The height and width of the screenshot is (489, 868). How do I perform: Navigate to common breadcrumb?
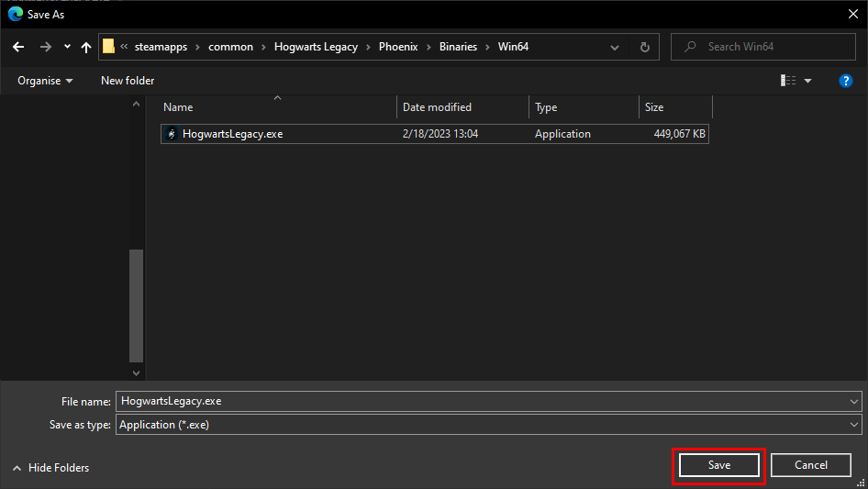pyautogui.click(x=230, y=47)
